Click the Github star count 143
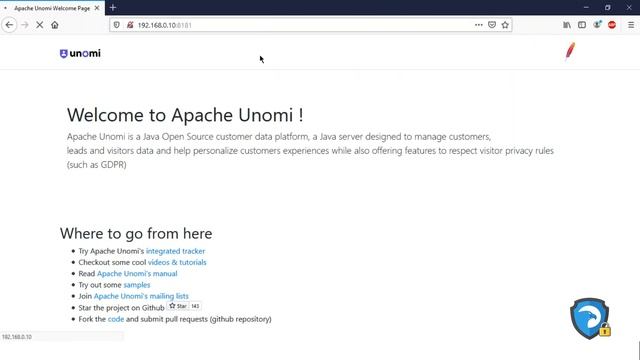Screen dimensions: 640x360 (196, 306)
